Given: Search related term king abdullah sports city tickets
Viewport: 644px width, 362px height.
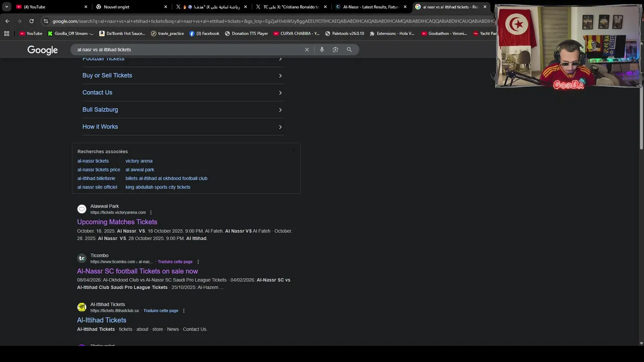Looking at the screenshot, I should (x=158, y=187).
